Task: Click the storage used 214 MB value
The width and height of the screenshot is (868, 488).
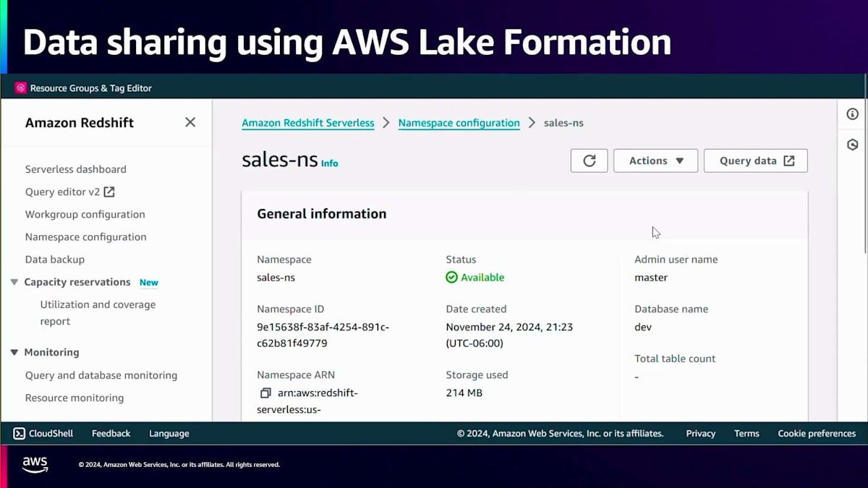Action: coord(464,393)
